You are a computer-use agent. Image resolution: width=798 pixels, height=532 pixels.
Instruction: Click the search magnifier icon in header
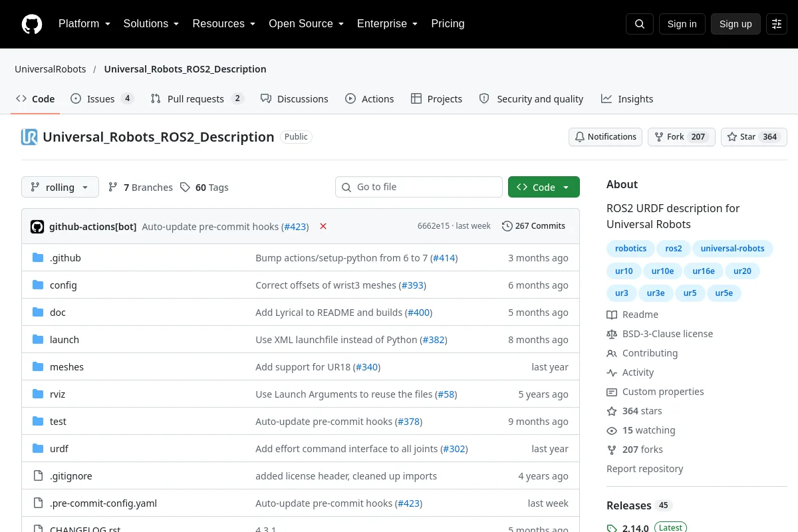click(640, 24)
